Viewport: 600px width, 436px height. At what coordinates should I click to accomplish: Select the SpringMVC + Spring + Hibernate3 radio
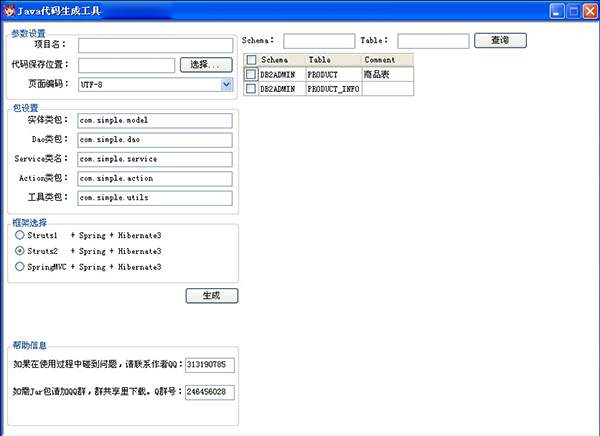(x=20, y=266)
